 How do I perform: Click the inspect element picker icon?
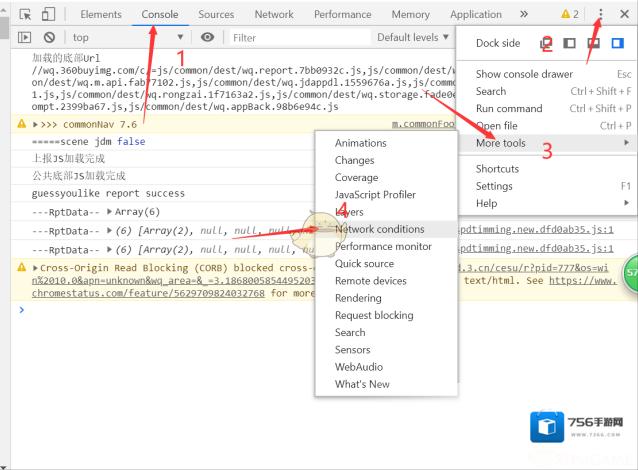tap(25, 15)
